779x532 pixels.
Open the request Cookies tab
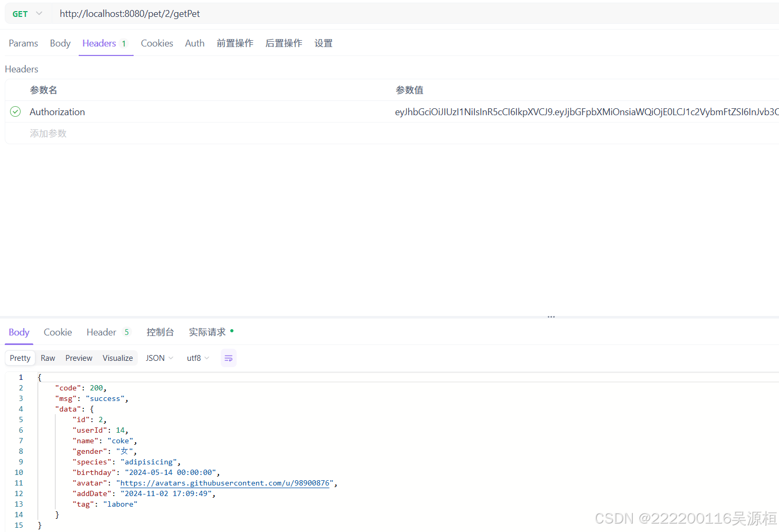(x=157, y=43)
